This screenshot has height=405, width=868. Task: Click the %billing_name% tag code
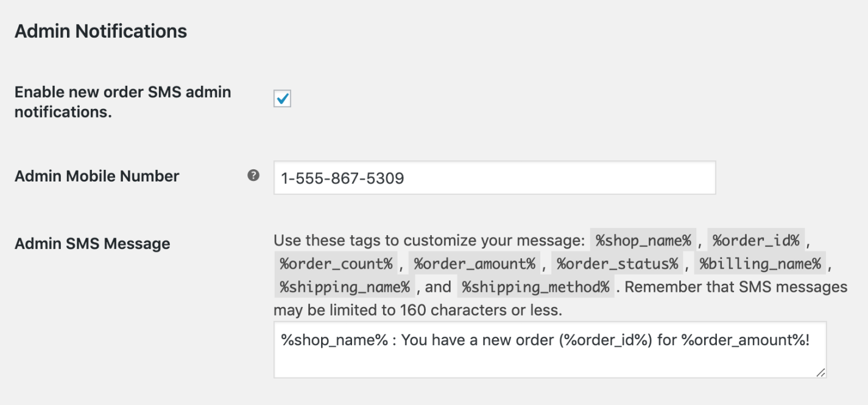[760, 264]
